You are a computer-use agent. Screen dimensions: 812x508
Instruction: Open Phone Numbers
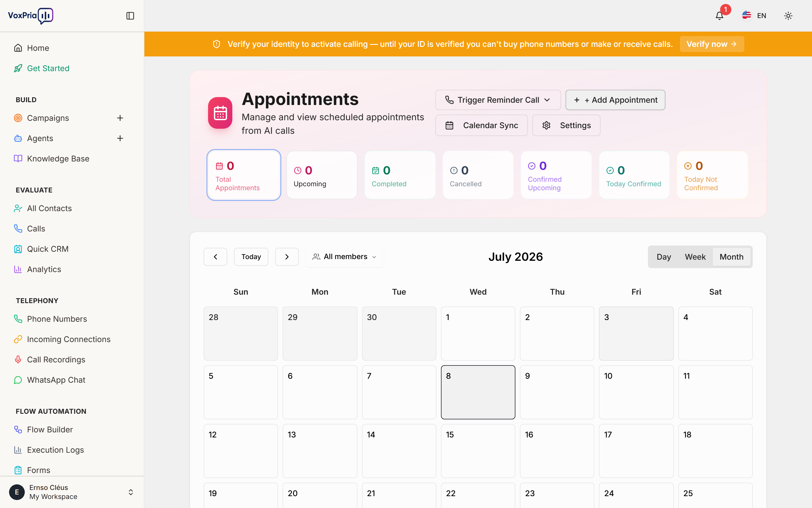click(71, 319)
